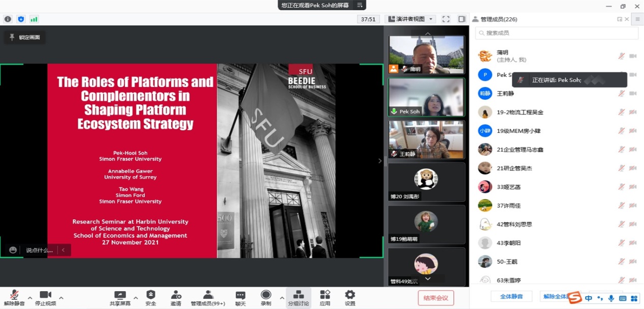644x309 pixels.
Task: Click the 结束会议 end meeting button
Action: tap(435, 298)
